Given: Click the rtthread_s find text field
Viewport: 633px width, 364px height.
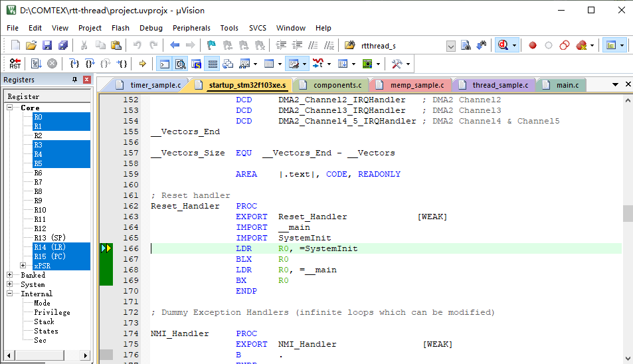Looking at the screenshot, I should tap(402, 46).
